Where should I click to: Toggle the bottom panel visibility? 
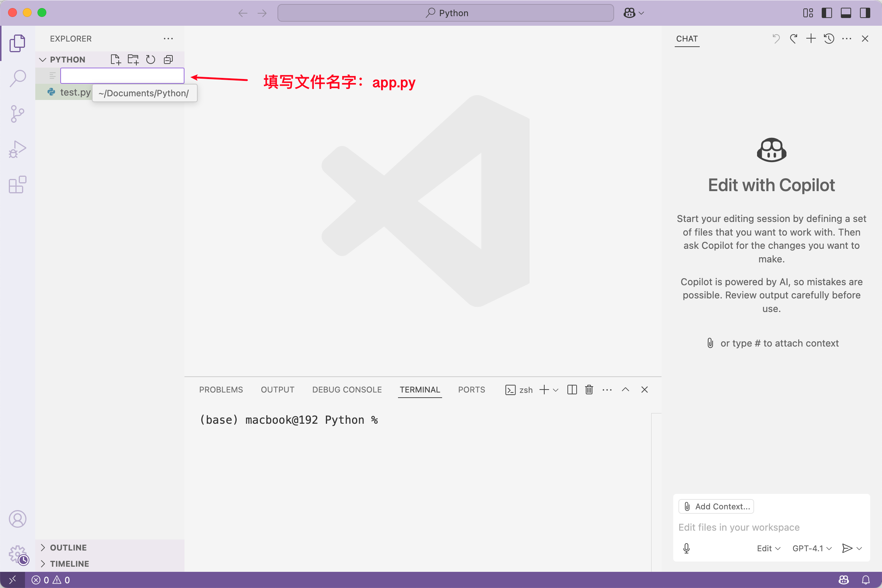[x=845, y=13]
